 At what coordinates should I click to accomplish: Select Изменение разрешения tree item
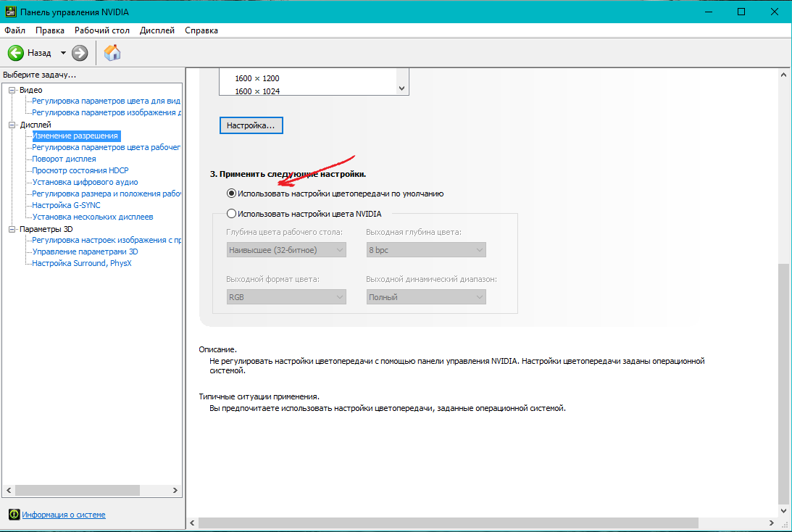(x=76, y=136)
